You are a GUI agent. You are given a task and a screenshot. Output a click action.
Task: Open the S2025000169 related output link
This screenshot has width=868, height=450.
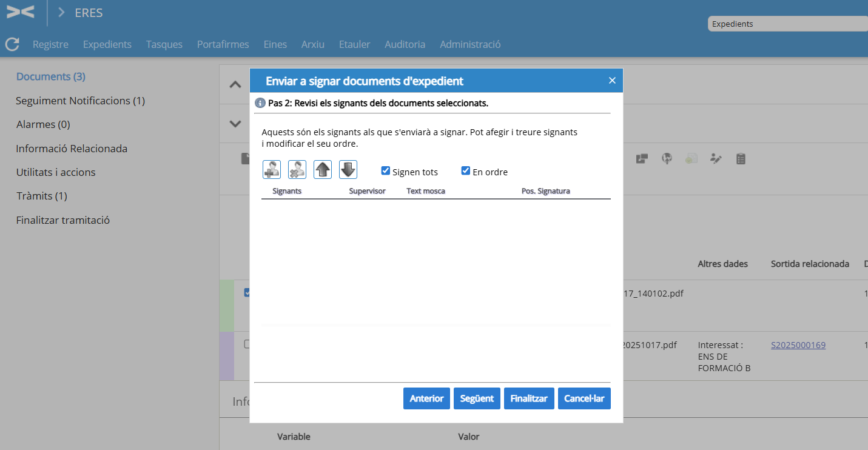click(798, 345)
